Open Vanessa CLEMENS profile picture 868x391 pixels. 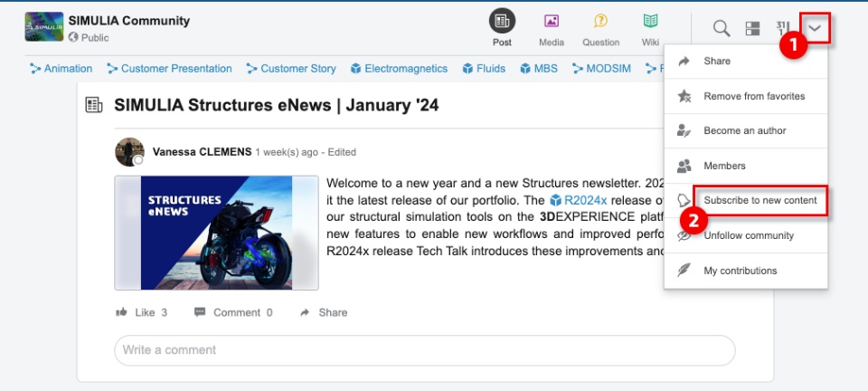129,152
